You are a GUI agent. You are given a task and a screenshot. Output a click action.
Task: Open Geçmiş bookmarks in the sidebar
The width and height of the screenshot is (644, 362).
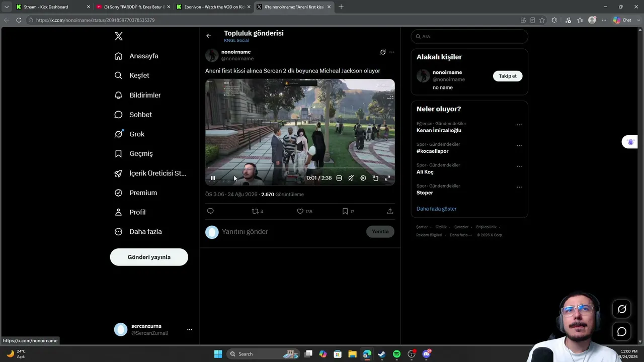point(133,154)
